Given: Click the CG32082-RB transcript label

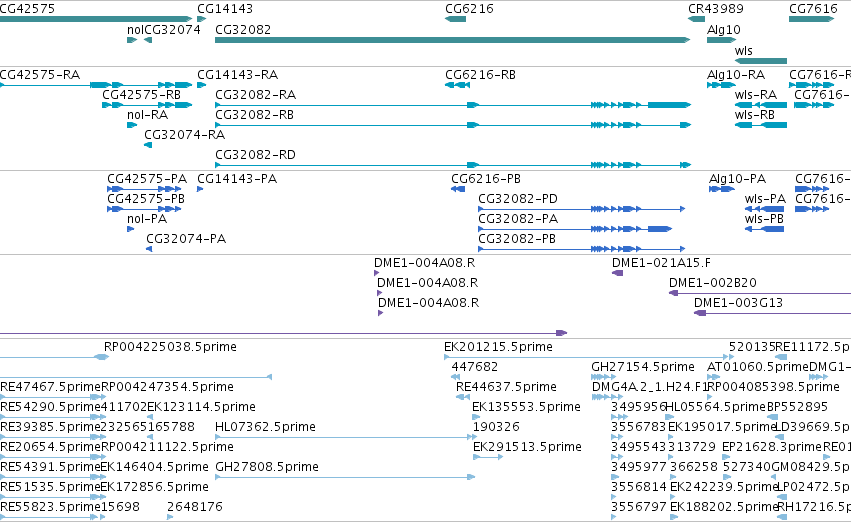Looking at the screenshot, I should (x=255, y=115).
